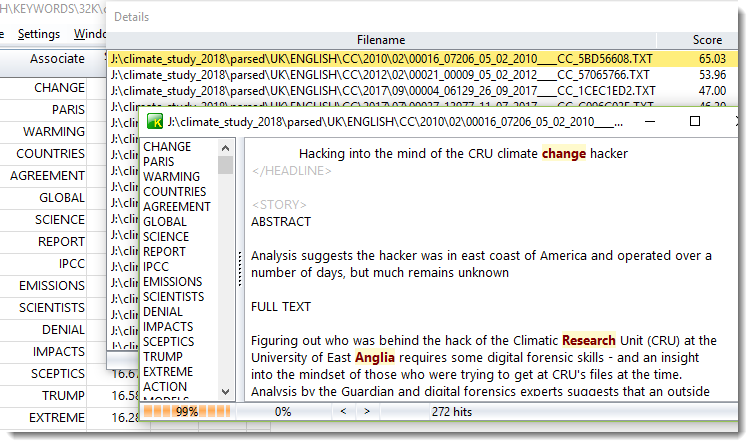753x447 pixels.
Task: Click TRUMP in the Associate column
Action: point(63,396)
